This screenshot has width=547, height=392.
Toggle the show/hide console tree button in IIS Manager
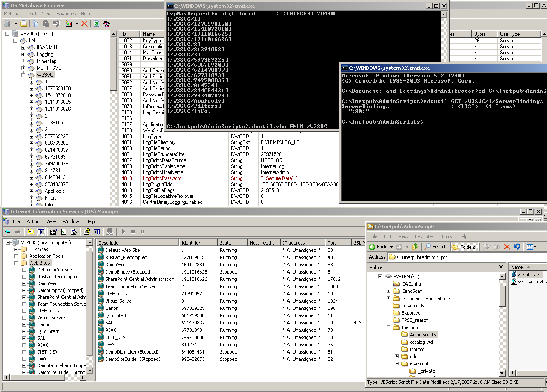pos(41,232)
